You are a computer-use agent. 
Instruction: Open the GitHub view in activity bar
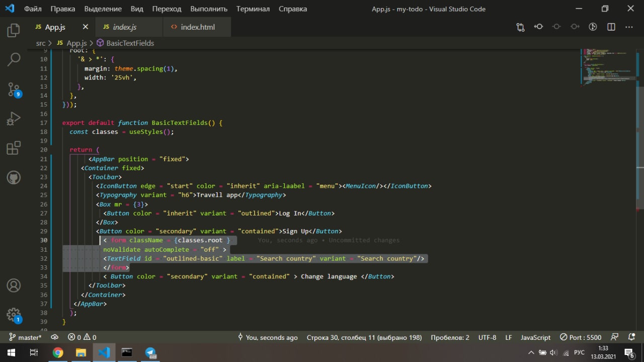pos(14,177)
